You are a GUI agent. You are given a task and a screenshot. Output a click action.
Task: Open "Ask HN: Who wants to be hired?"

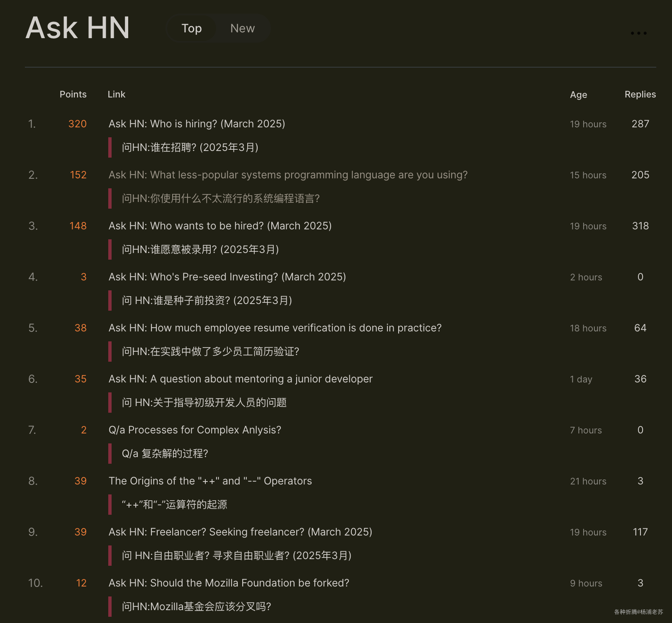click(x=220, y=226)
